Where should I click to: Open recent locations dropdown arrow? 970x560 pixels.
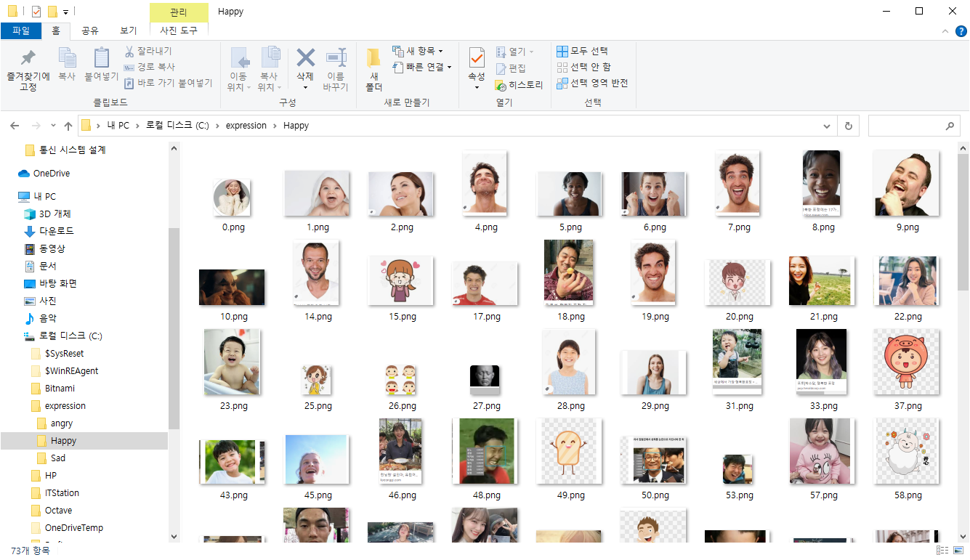(x=52, y=126)
